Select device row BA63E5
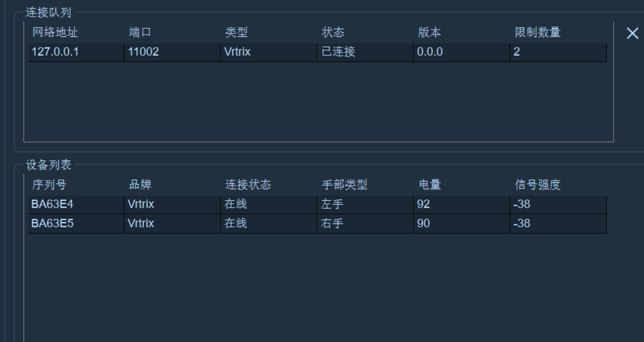This screenshot has height=342, width=644. pyautogui.click(x=318, y=223)
